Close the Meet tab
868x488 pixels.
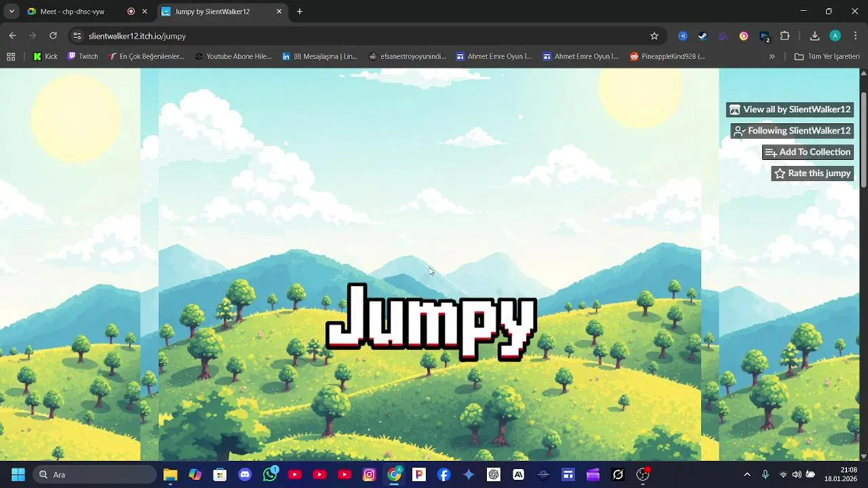pyautogui.click(x=144, y=12)
